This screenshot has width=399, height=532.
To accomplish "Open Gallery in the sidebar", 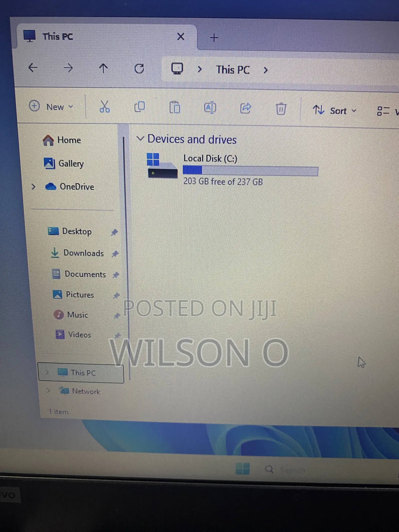I will point(64,164).
